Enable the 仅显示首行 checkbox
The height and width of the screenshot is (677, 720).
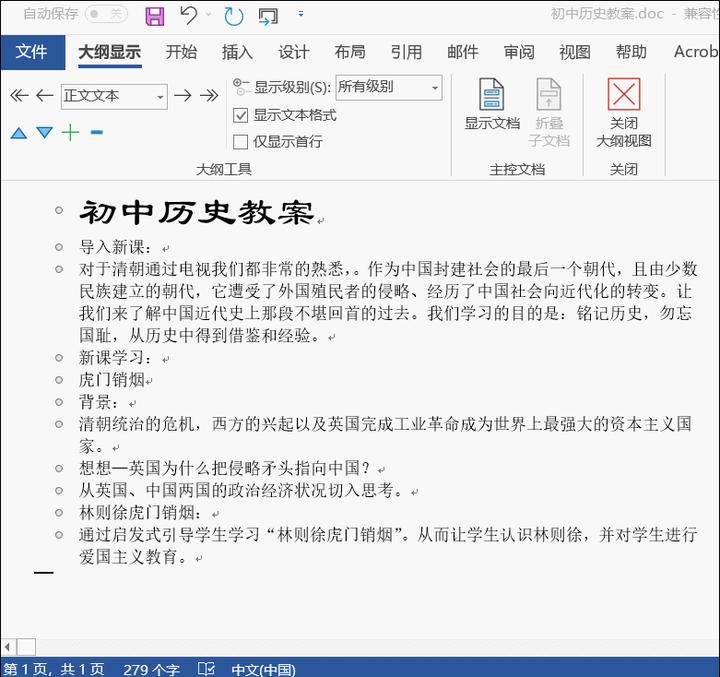pos(241,142)
